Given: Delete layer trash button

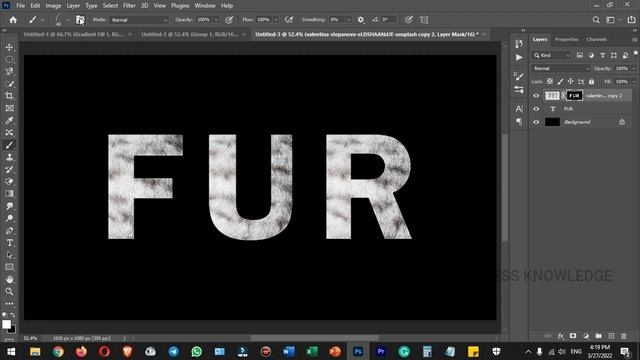Looking at the screenshot, I should click(624, 336).
